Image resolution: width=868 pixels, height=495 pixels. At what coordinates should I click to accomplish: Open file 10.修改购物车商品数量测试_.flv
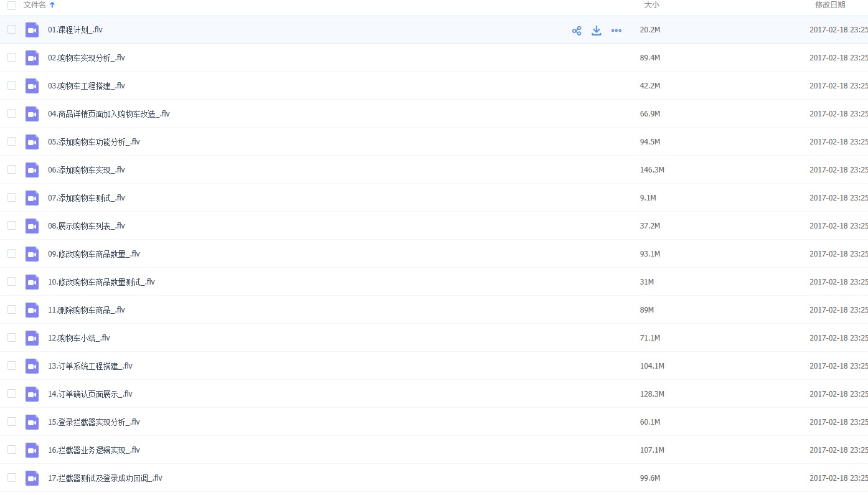(x=101, y=282)
